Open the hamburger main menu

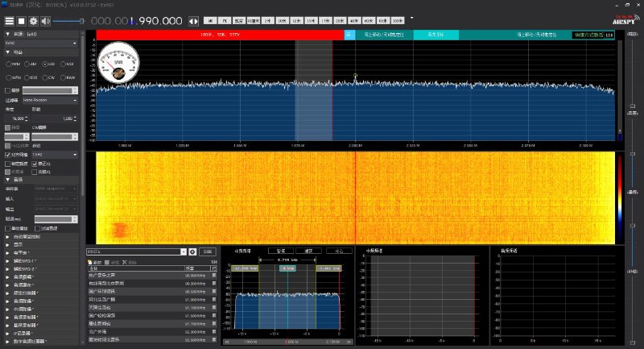coord(10,20)
